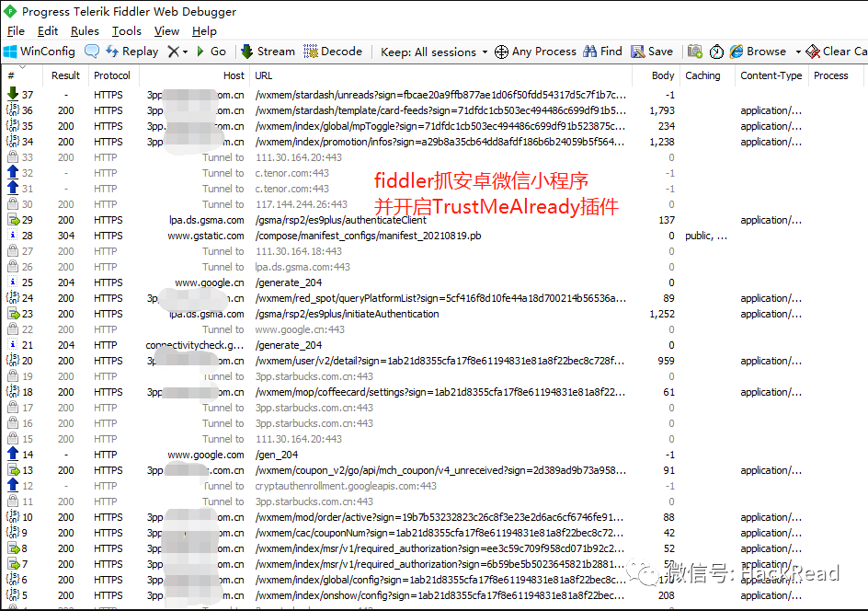Replay the selected sessions
Viewport: 868px width, 611px height.
coord(132,52)
